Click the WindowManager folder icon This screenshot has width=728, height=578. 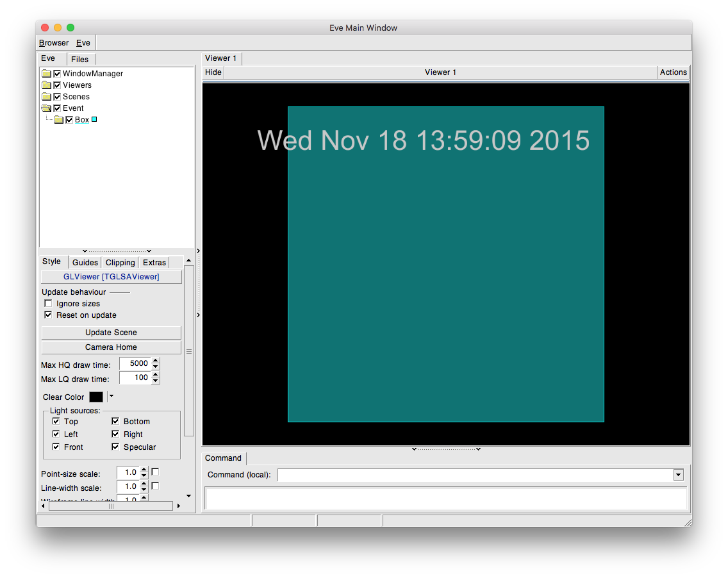[x=46, y=74]
